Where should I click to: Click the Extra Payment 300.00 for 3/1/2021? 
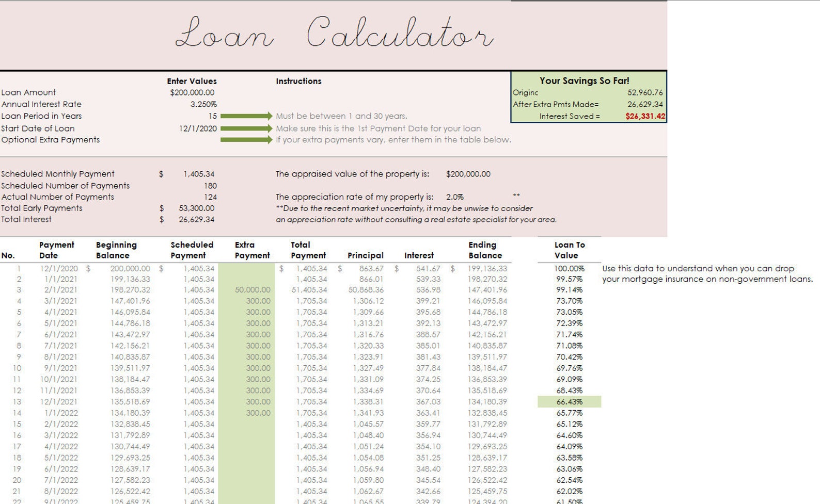pos(258,301)
